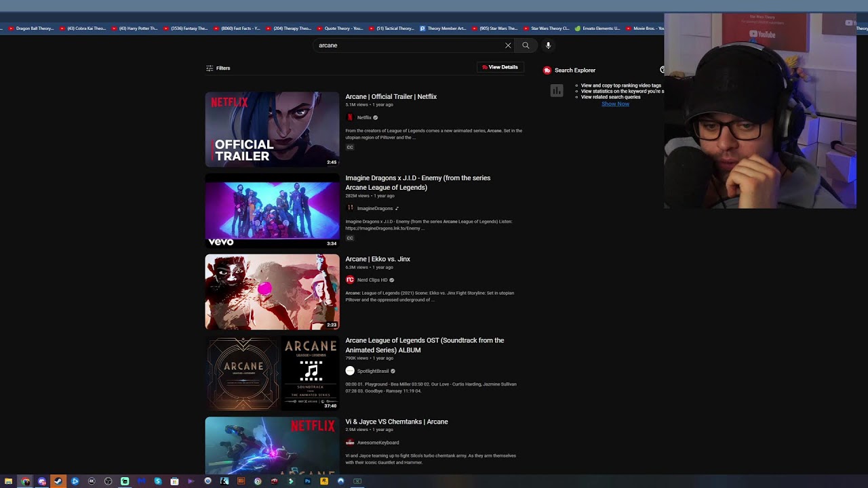This screenshot has width=868, height=488.
Task: Activate voice search microphone icon
Action: coord(548,45)
